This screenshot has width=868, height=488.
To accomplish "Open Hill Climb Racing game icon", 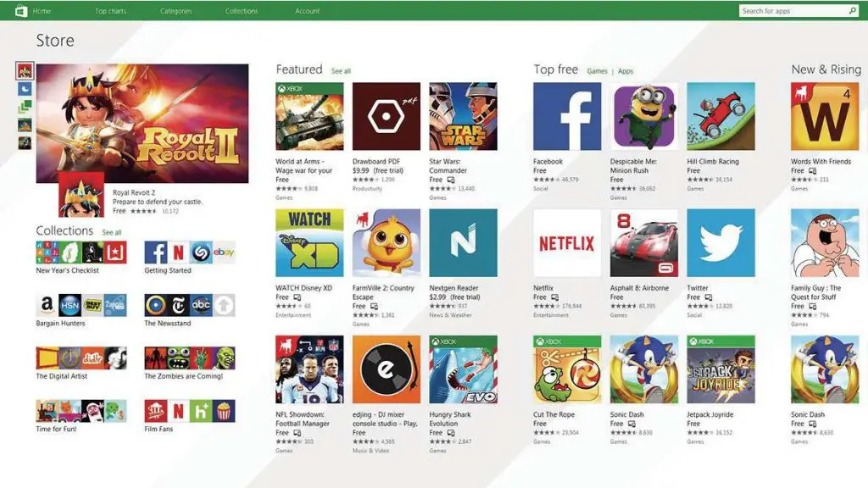I will (721, 116).
